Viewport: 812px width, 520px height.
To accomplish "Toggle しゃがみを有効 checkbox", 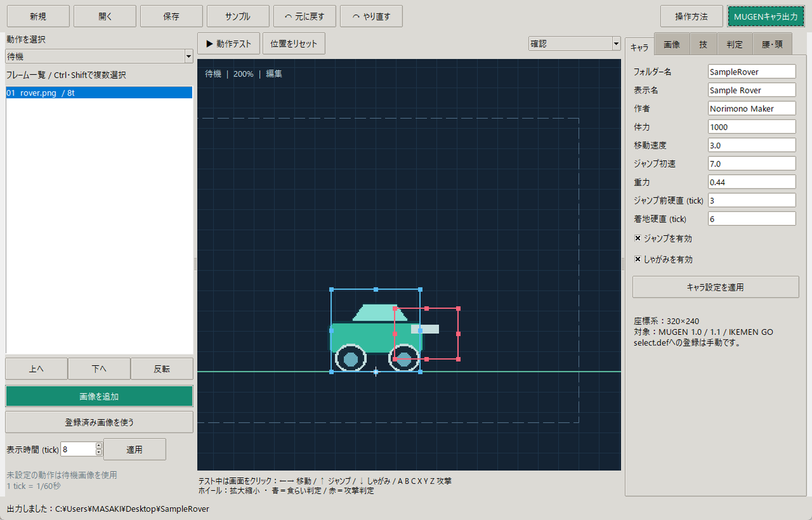I will coord(637,259).
